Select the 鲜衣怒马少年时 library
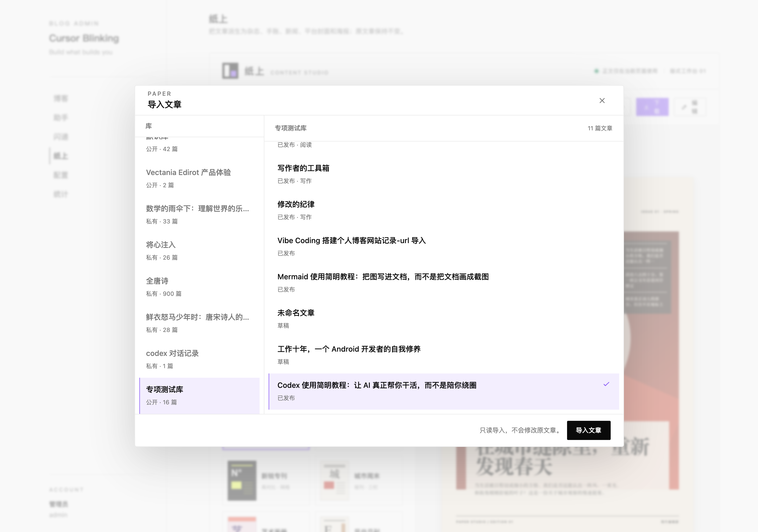Screen dimensions: 766x532 point(199,323)
